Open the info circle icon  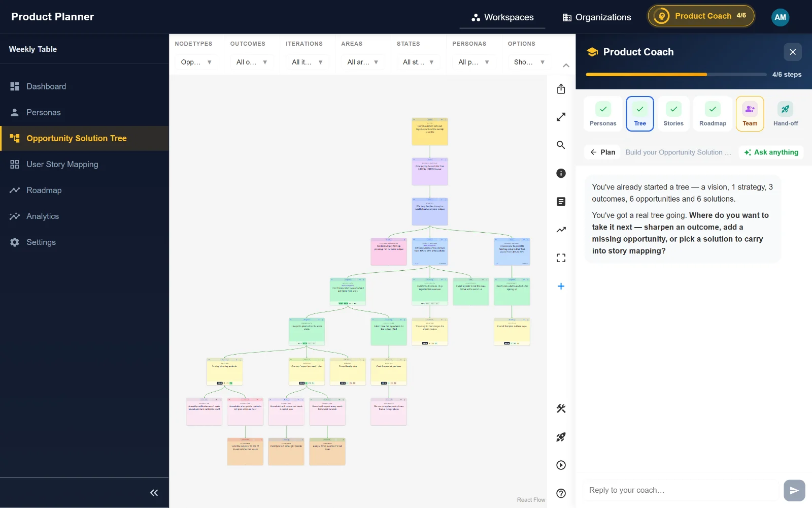tap(561, 173)
